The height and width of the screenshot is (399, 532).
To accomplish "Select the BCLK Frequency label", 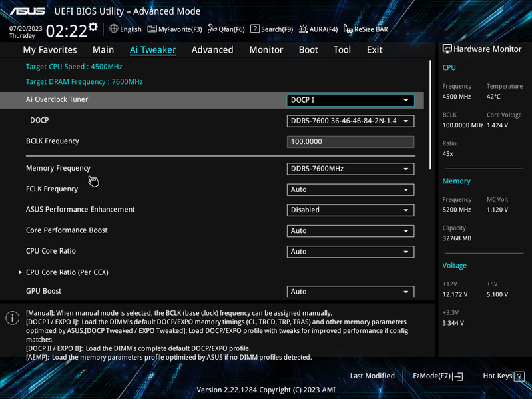I will coord(52,141).
